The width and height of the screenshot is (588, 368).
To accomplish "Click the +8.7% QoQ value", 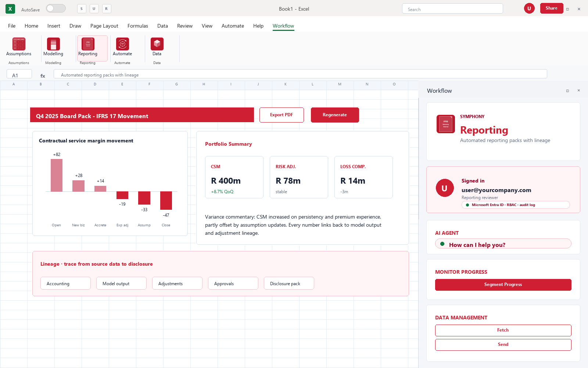I will click(222, 192).
